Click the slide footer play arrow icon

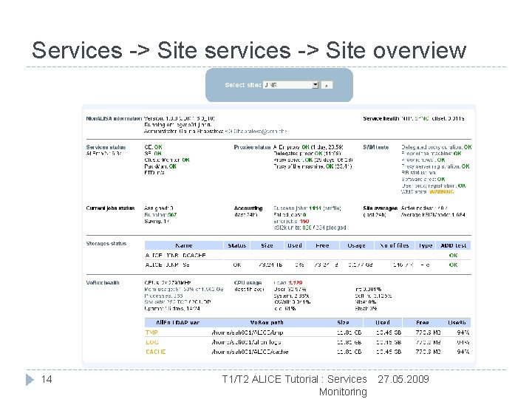click(30, 379)
